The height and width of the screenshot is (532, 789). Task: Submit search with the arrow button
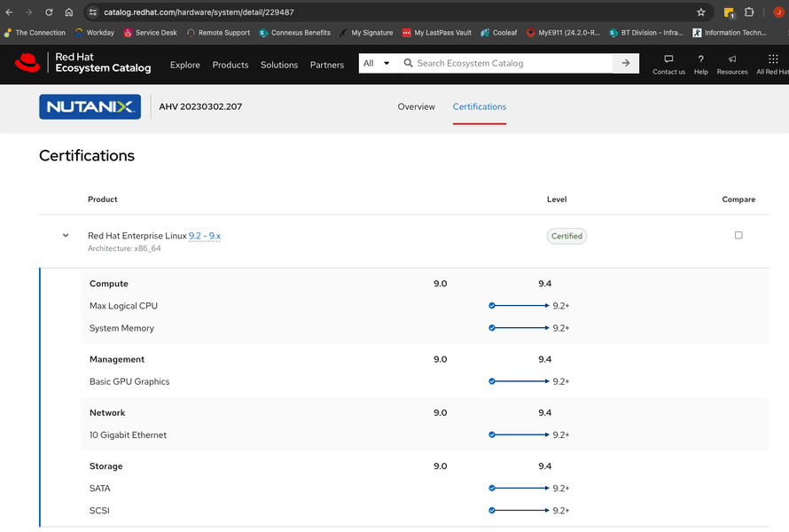[626, 63]
